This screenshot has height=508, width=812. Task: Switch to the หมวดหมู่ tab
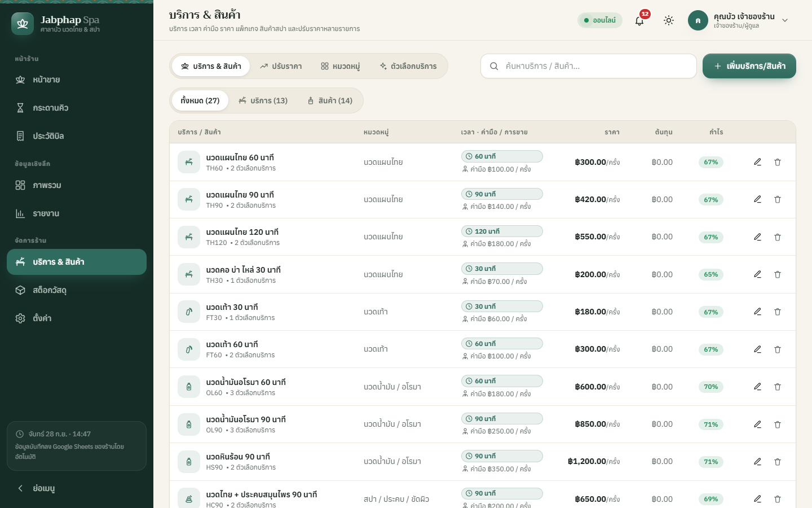(341, 66)
